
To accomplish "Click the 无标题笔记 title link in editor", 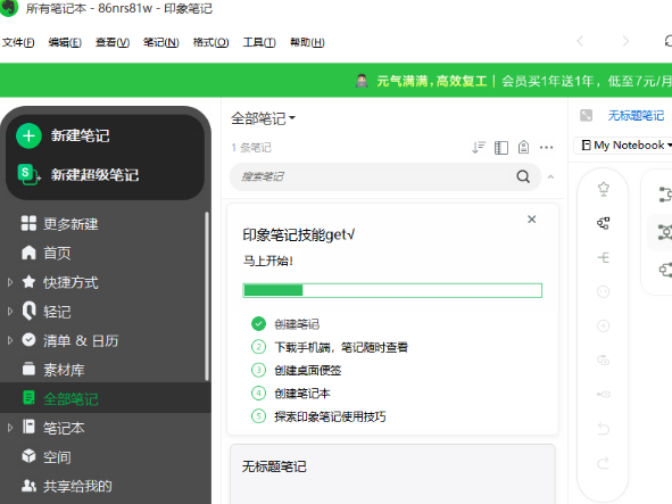I will click(636, 115).
